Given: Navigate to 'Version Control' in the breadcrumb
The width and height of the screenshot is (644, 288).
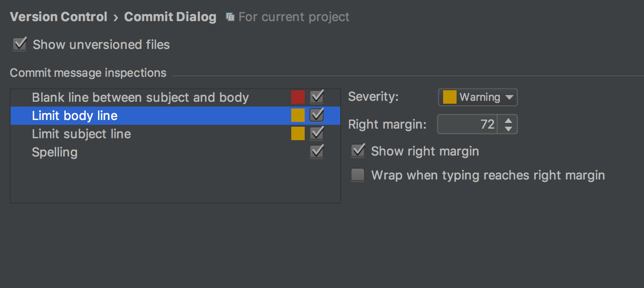Looking at the screenshot, I should click(58, 16).
